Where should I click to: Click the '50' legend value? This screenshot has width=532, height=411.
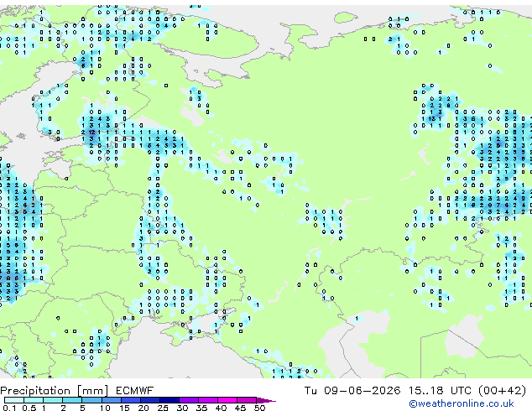[260, 408]
